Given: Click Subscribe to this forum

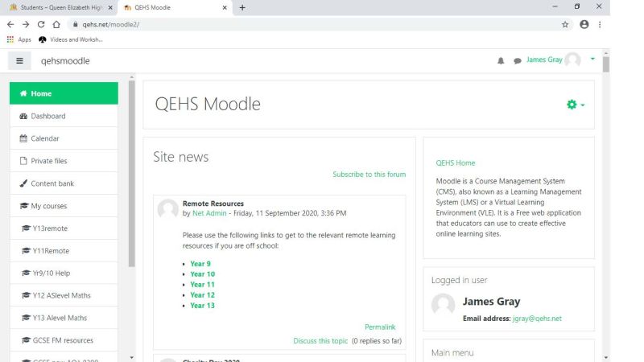Looking at the screenshot, I should (369, 175).
